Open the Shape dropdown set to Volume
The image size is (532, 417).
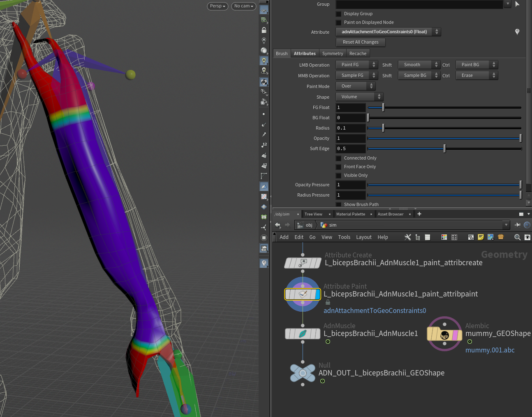click(x=359, y=96)
